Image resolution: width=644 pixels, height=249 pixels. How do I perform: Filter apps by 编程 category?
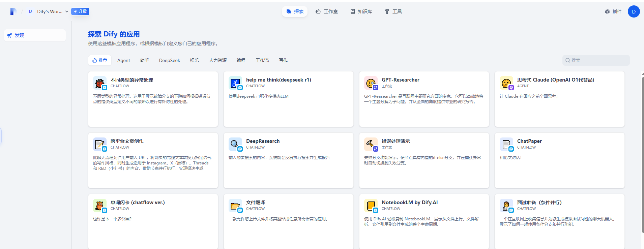[241, 60]
